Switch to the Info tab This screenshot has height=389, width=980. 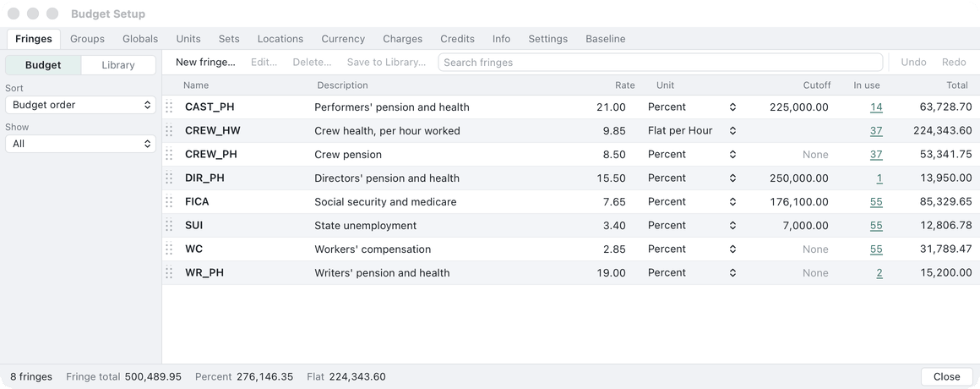point(501,39)
